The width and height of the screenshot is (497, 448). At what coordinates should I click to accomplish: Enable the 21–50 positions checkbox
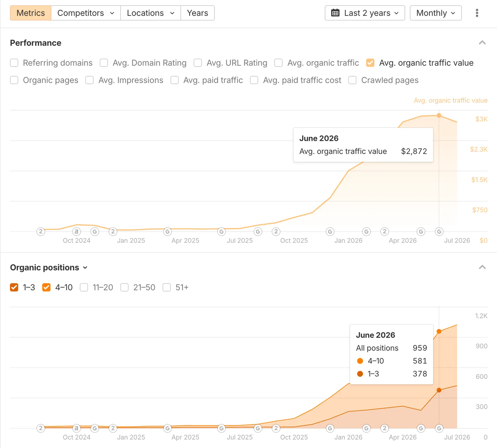[x=124, y=287]
